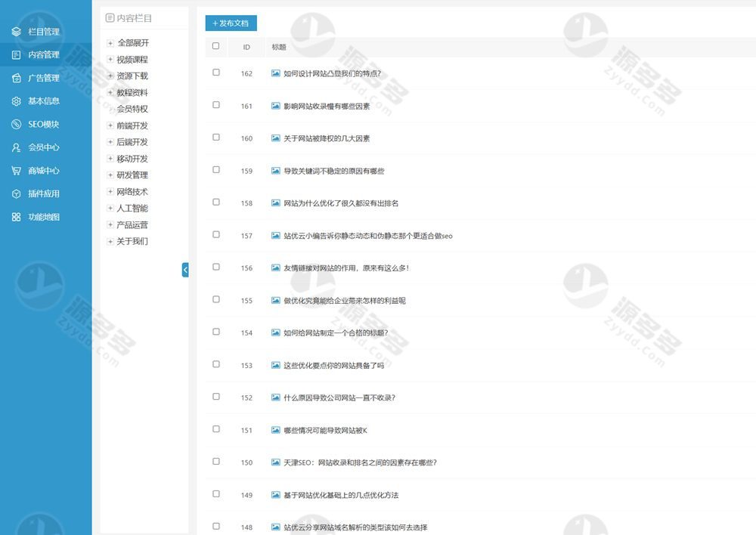Viewport: 756px width, 535px height.
Task: Toggle the select-all checkbox in table header
Action: [x=216, y=46]
